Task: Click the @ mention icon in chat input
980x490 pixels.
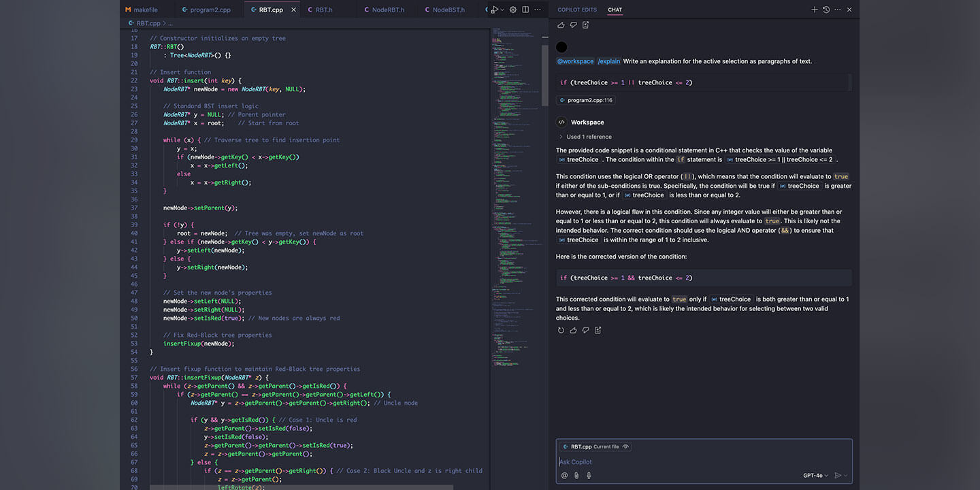Action: [564, 476]
